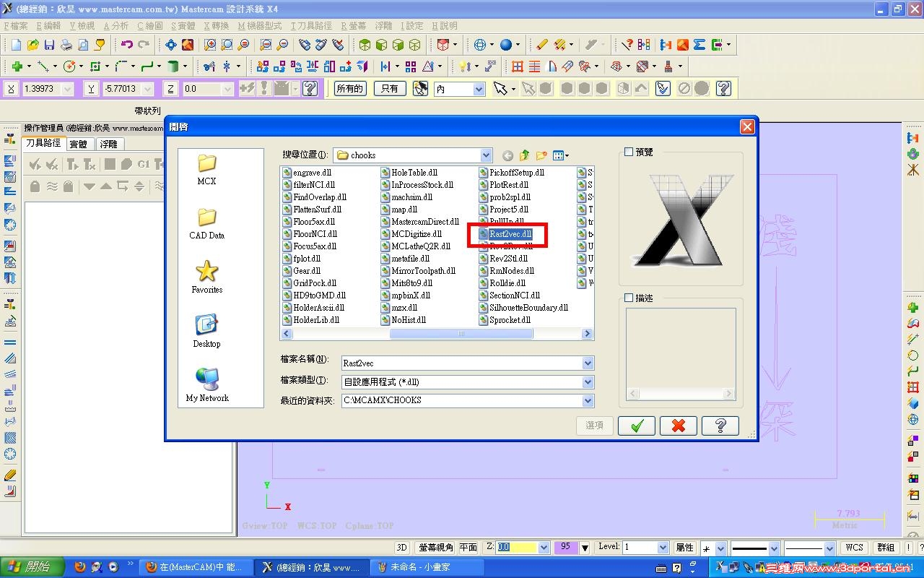This screenshot has height=578, width=924.
Task: Open the MCX shortcut folder
Action: [x=206, y=170]
